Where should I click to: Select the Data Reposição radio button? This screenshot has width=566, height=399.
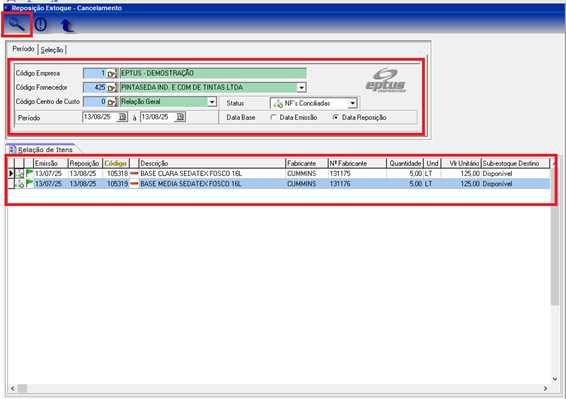point(336,117)
